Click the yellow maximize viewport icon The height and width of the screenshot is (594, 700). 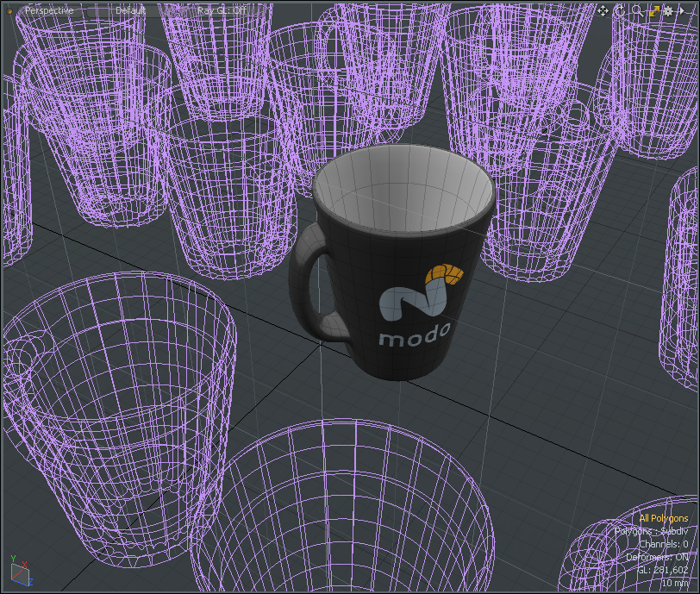[x=653, y=10]
